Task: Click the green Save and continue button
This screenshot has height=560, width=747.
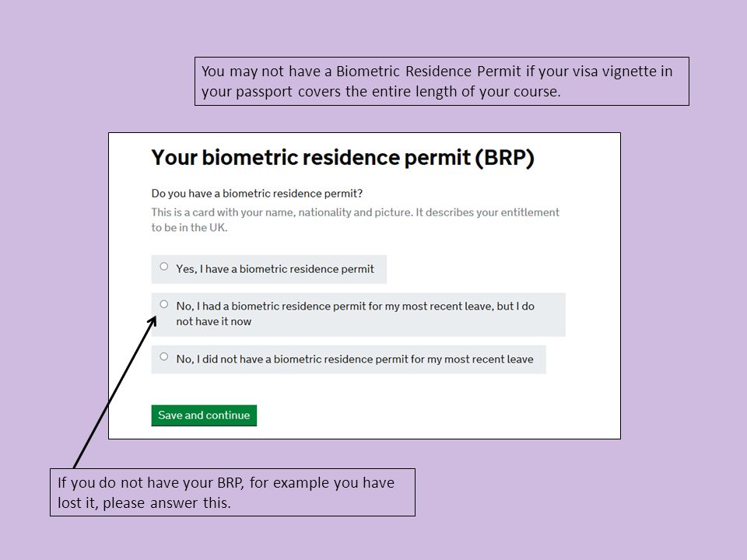Action: coord(204,415)
